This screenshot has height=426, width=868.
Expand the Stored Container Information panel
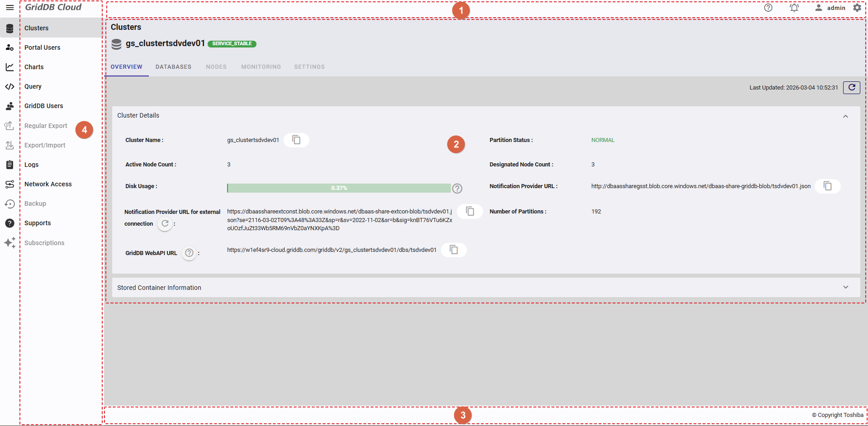pyautogui.click(x=845, y=288)
